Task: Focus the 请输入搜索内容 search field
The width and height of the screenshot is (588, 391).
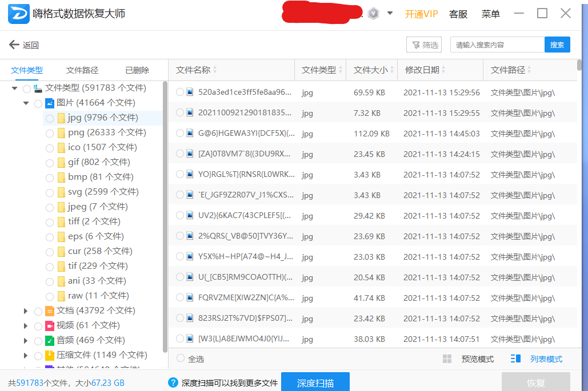Action: pos(497,45)
